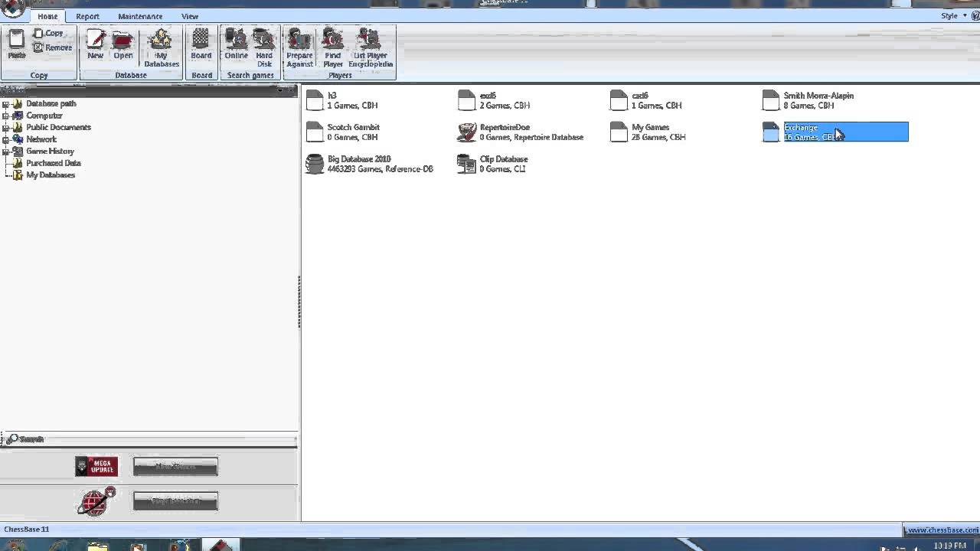
Task: Click the red globe Playchess icon
Action: [96, 501]
